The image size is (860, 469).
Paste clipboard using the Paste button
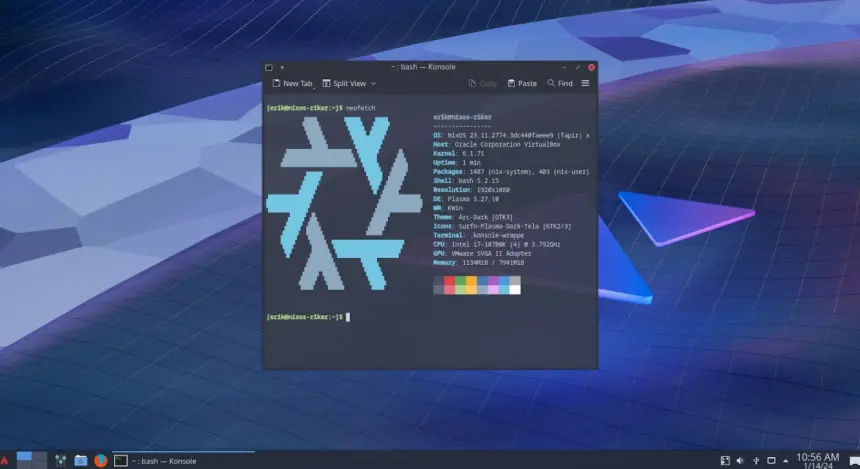(x=522, y=83)
